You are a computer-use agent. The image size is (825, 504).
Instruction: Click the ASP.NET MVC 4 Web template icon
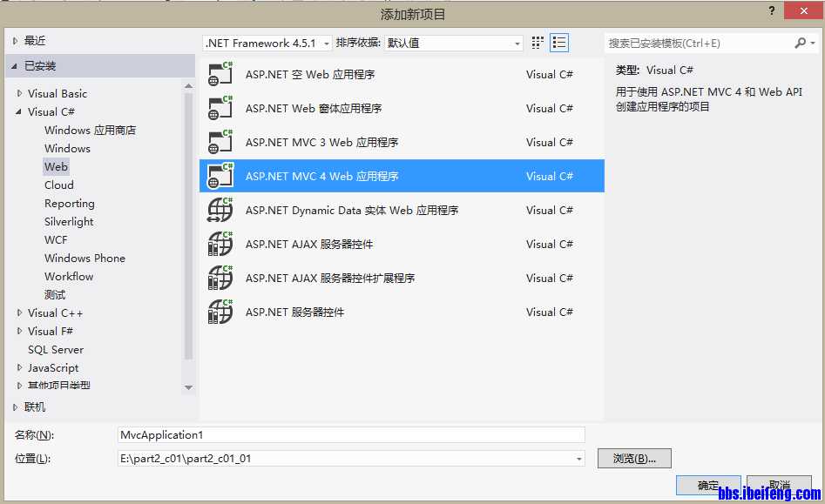point(220,176)
